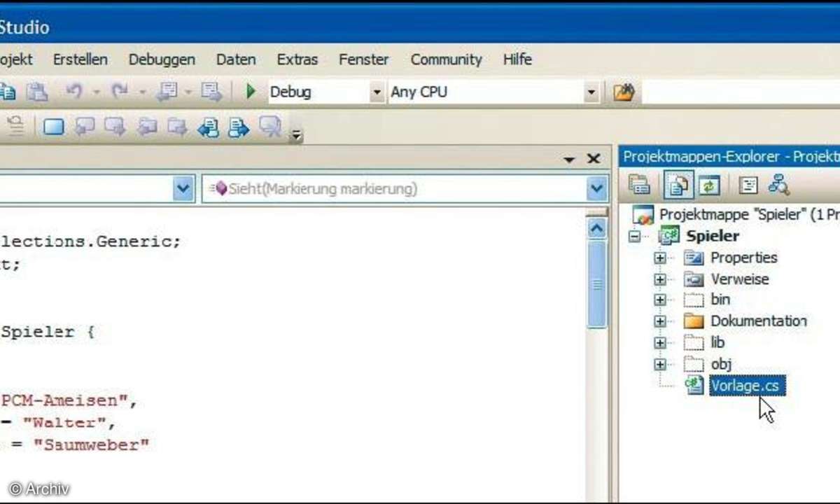840x504 pixels.
Task: Open the Redo history dropdown arrow
Action: [x=141, y=92]
